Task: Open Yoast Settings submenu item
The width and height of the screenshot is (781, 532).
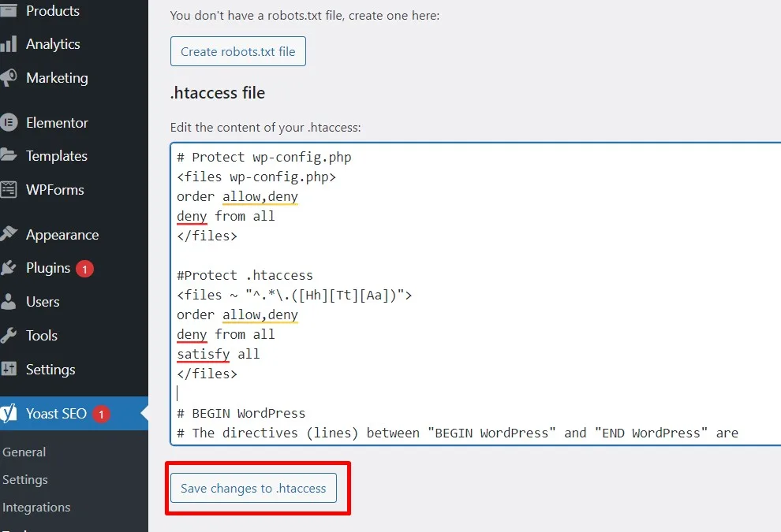Action: coord(25,480)
